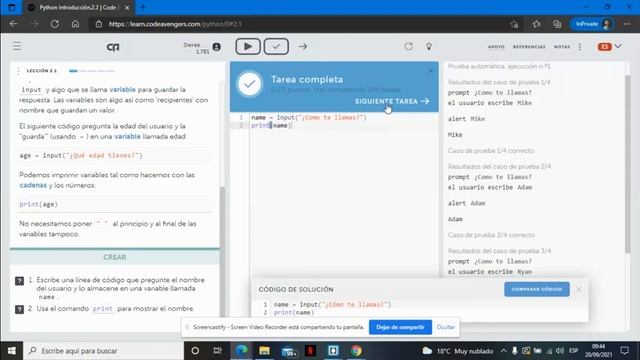Viewport: 640px width, 360px height.
Task: Select 'Resultados del caso de prueba 3/4' text
Action: [499, 251]
